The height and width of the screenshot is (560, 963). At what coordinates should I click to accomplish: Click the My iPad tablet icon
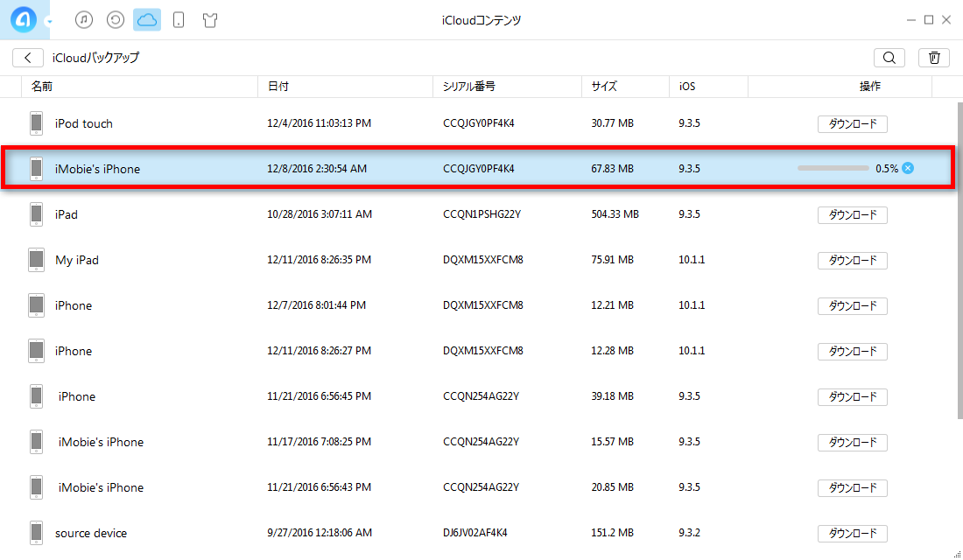pyautogui.click(x=36, y=260)
